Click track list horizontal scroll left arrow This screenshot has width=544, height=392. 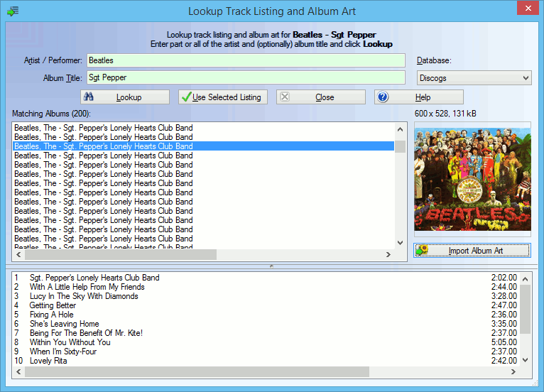click(18, 372)
